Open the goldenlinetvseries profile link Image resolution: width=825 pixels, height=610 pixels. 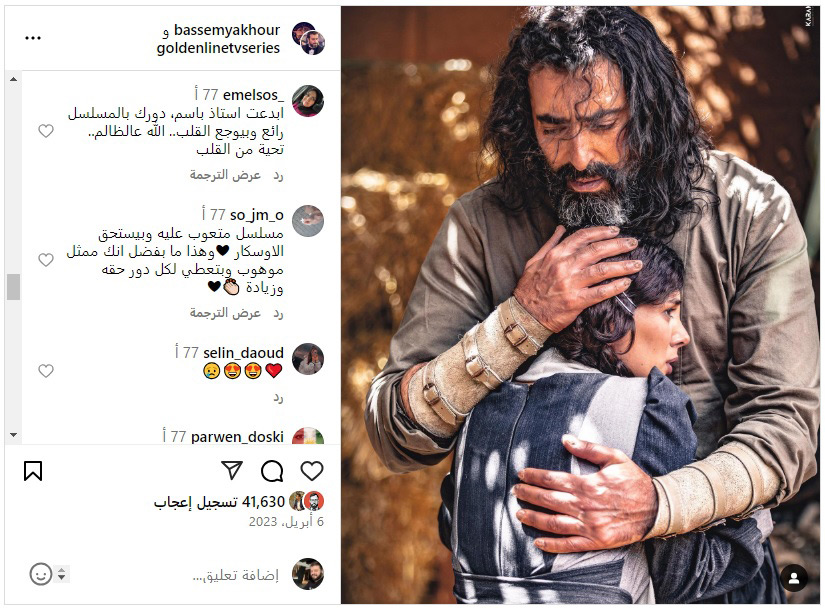[x=218, y=48]
